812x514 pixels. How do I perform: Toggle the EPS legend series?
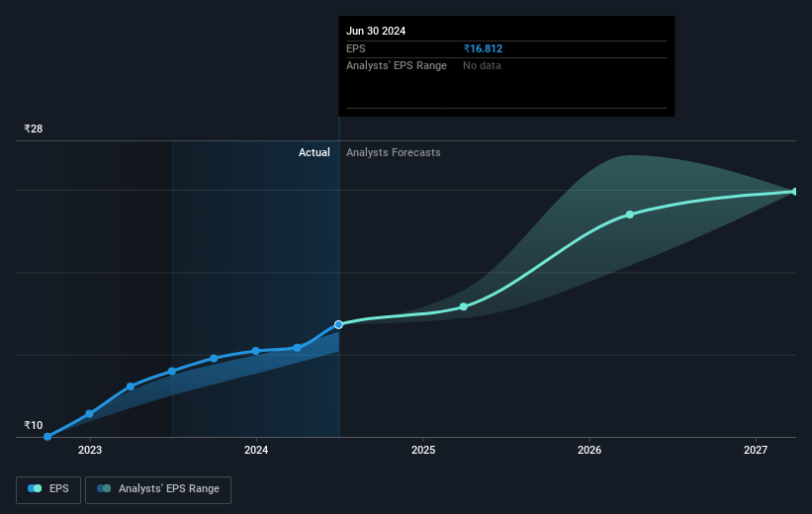pos(48,489)
